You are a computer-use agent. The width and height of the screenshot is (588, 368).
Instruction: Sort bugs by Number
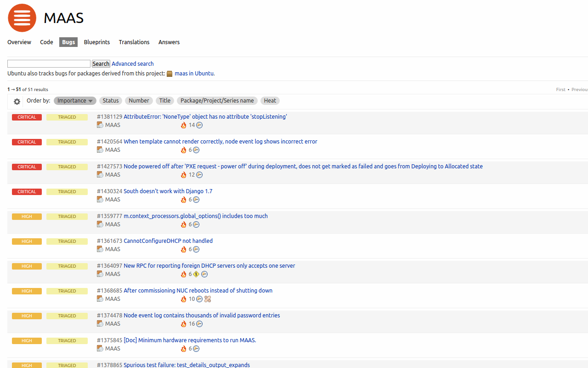coord(139,101)
